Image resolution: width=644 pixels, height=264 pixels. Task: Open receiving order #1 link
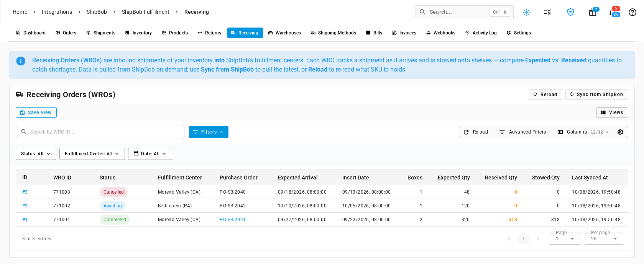[25, 220]
